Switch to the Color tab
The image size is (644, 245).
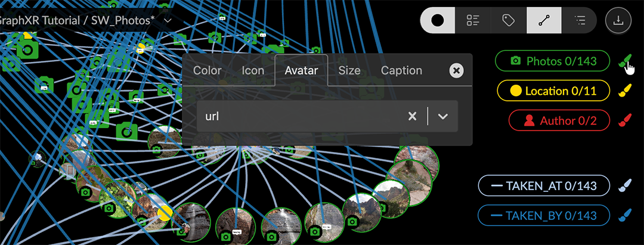pyautogui.click(x=207, y=70)
